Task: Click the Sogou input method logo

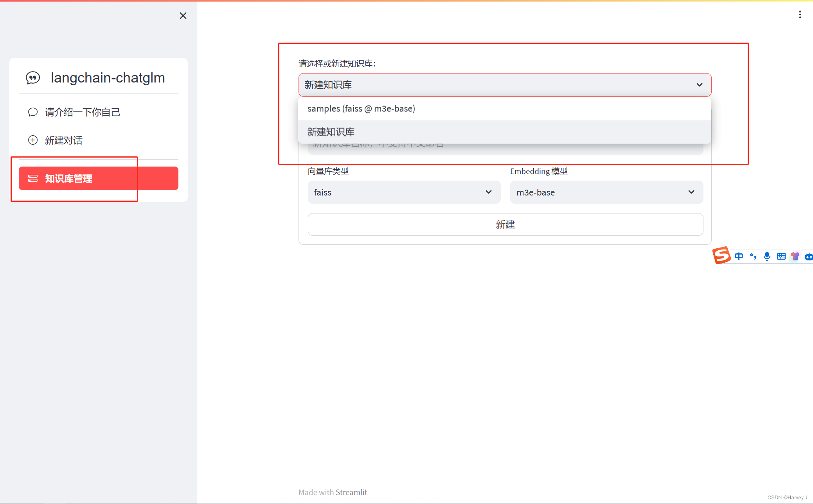Action: [721, 255]
